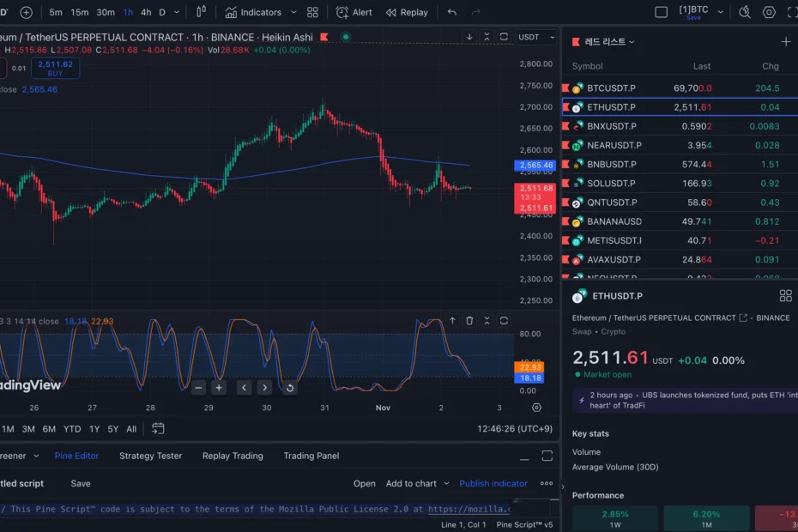Select the 4h timeframe
Viewport: 798px width, 532px height.
pos(146,12)
